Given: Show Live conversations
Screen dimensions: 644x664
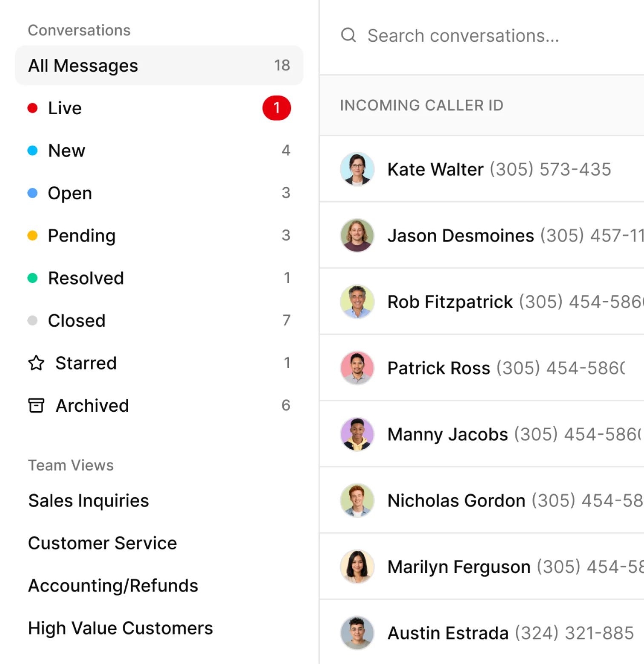Looking at the screenshot, I should click(159, 108).
